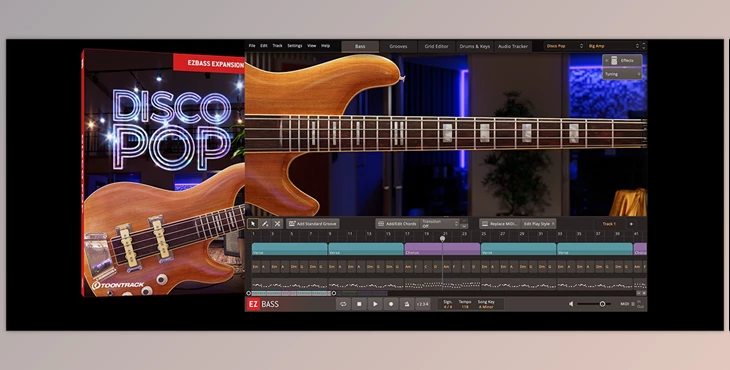Toggle the metronome

(x=406, y=304)
